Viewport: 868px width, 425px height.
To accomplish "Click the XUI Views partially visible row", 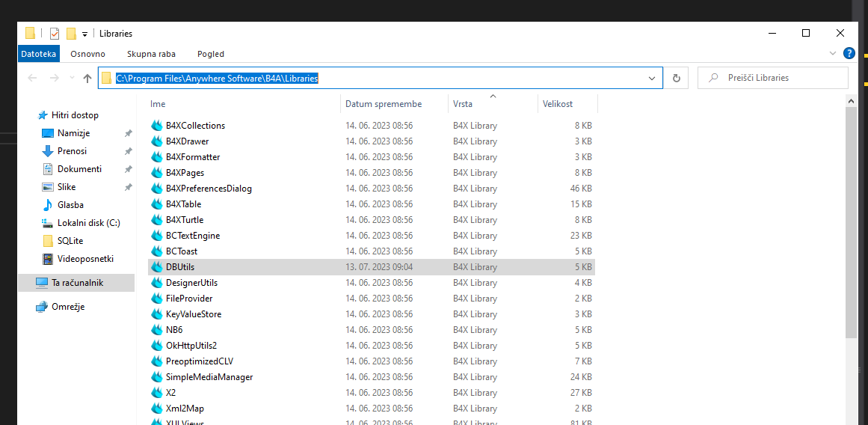I will coord(372,422).
